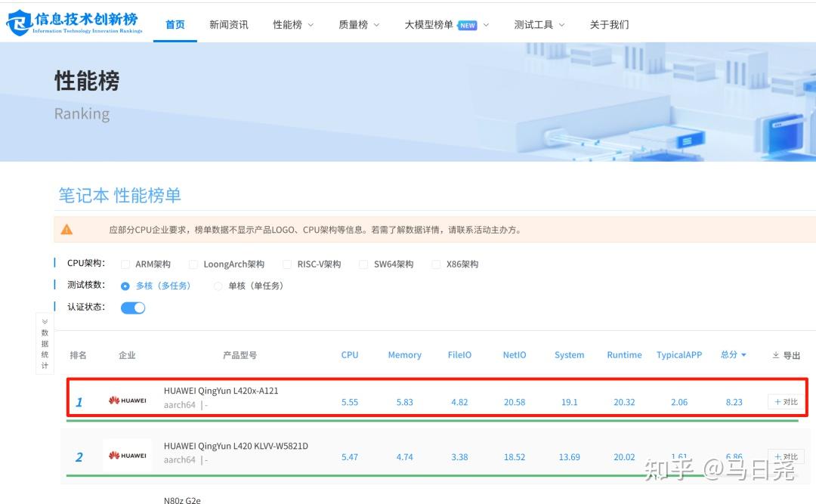Select 多核（多任务）radio button
The image size is (816, 504).
pos(125,286)
